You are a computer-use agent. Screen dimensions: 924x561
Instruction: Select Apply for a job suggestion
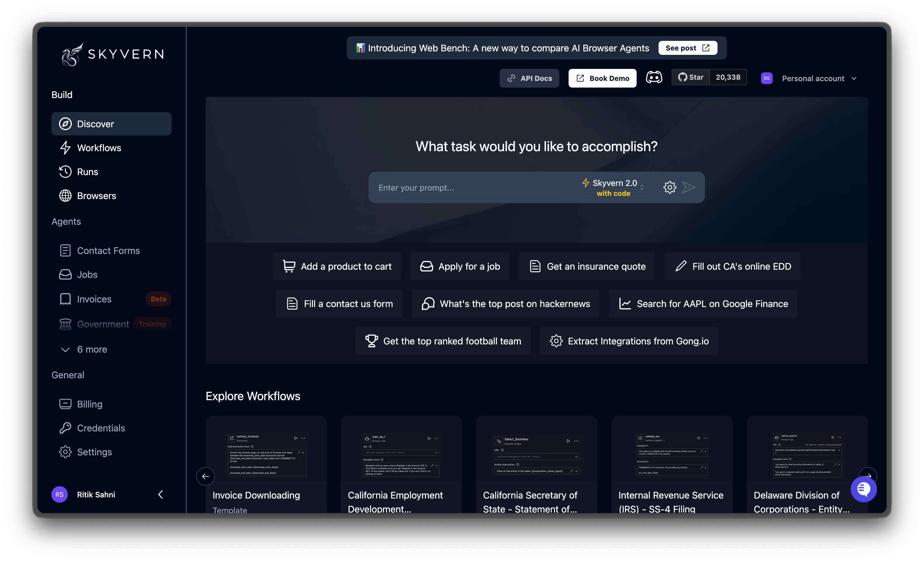[460, 266]
